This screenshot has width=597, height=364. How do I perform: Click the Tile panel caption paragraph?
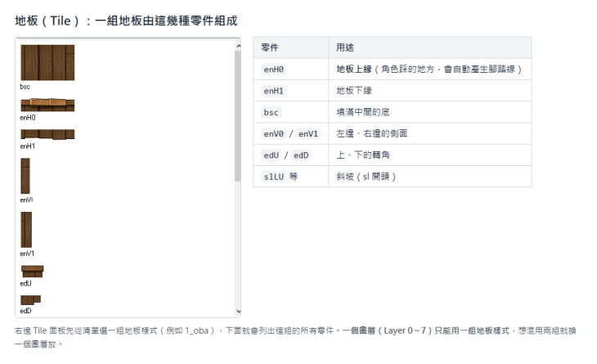[x=295, y=337]
